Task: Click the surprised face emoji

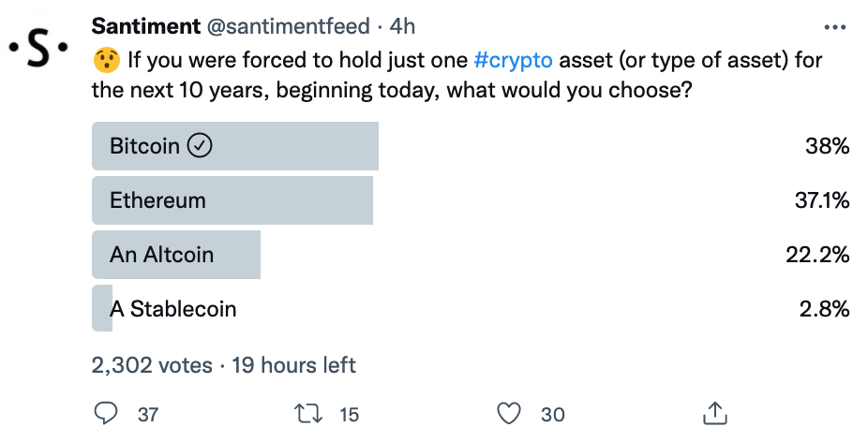Action: (105, 61)
